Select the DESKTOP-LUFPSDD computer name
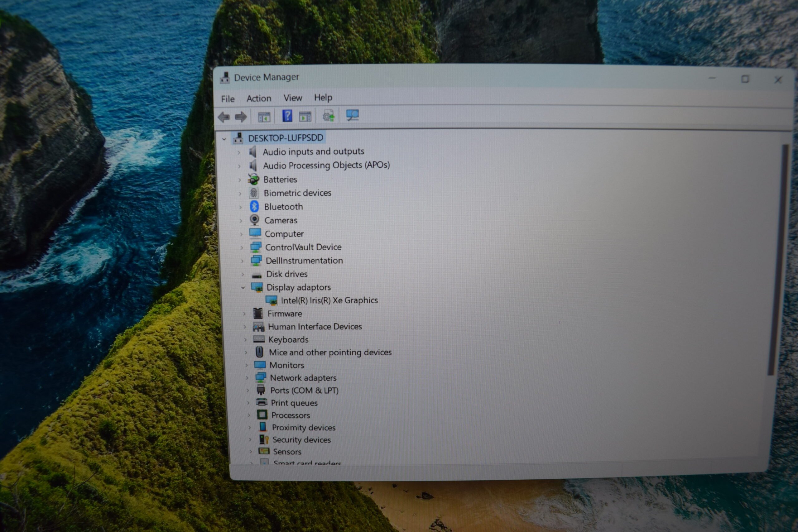The height and width of the screenshot is (532, 798). [x=286, y=138]
